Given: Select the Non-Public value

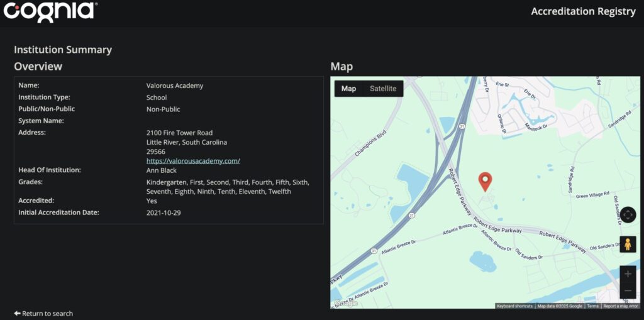Looking at the screenshot, I should coord(163,109).
